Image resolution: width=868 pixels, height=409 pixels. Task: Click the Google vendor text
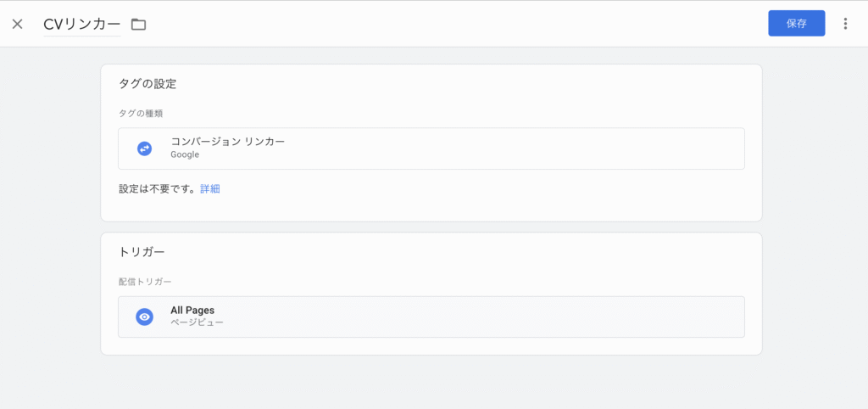point(185,155)
